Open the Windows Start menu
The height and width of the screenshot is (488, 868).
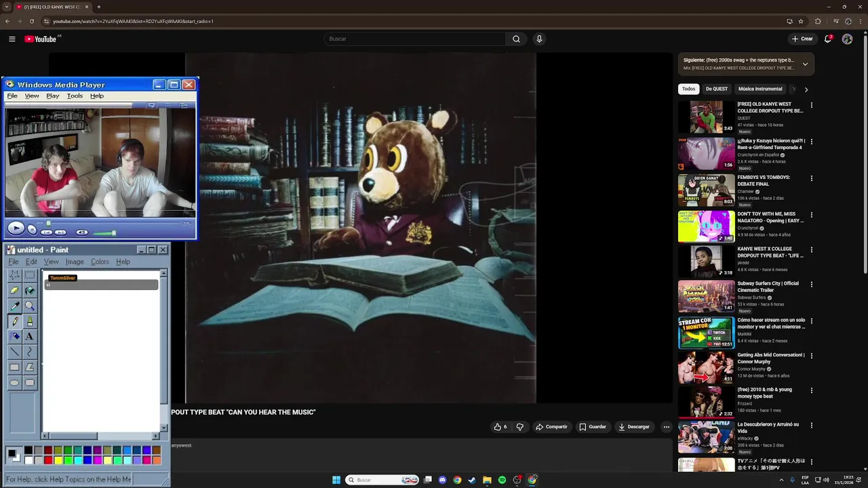pos(336,480)
